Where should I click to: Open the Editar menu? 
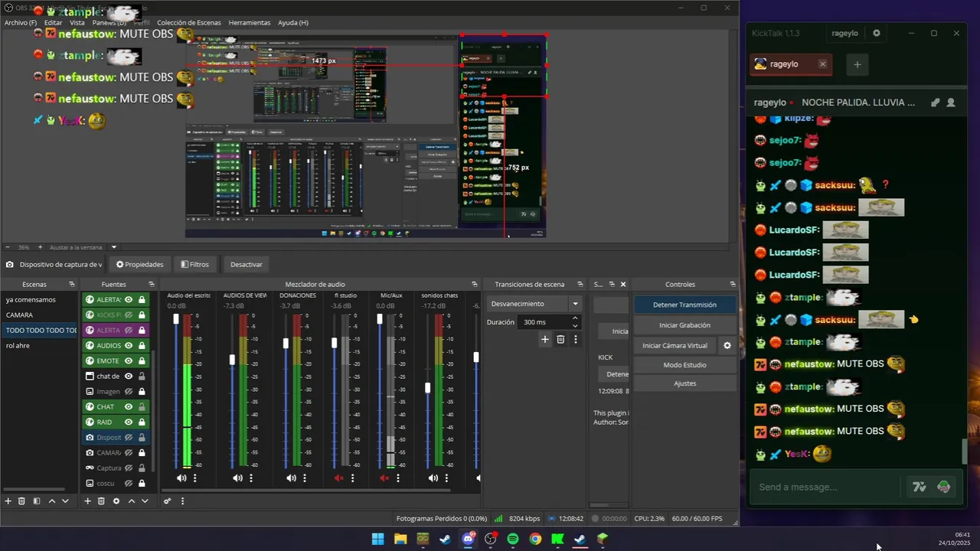click(53, 23)
